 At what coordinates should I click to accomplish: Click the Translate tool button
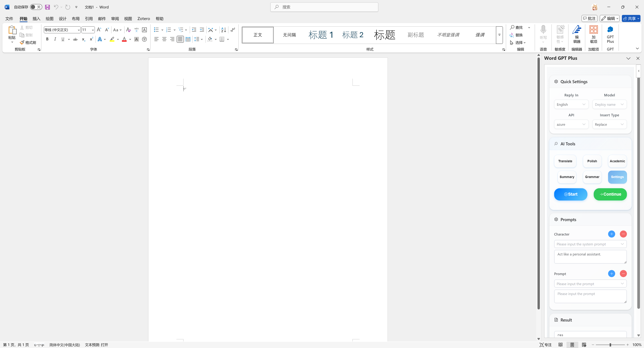coord(565,161)
